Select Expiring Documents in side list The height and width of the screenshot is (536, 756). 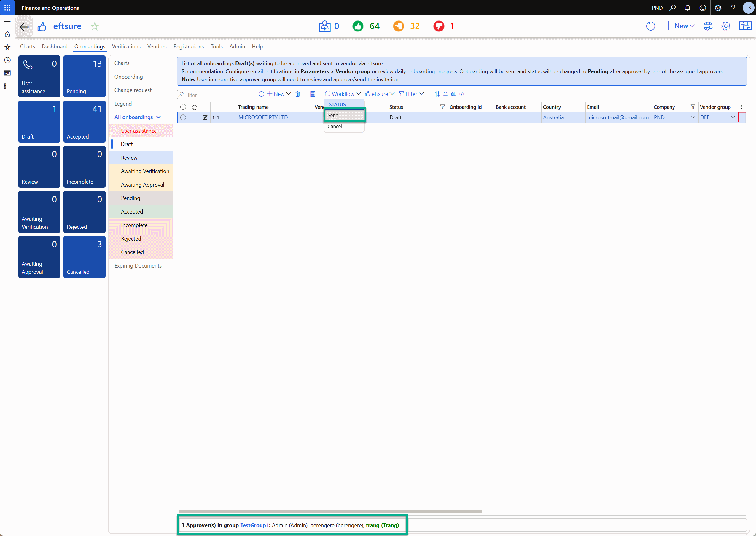(138, 266)
